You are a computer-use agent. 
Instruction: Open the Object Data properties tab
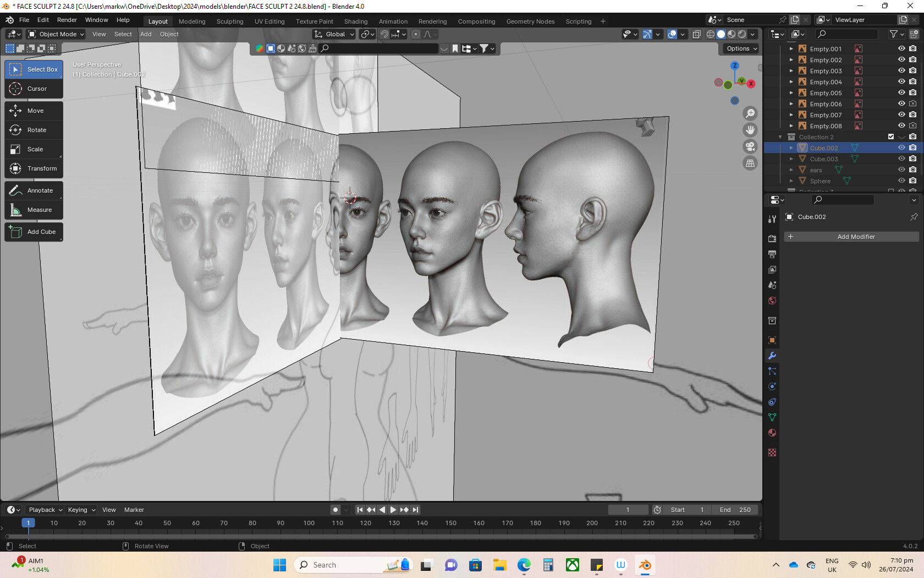772,417
